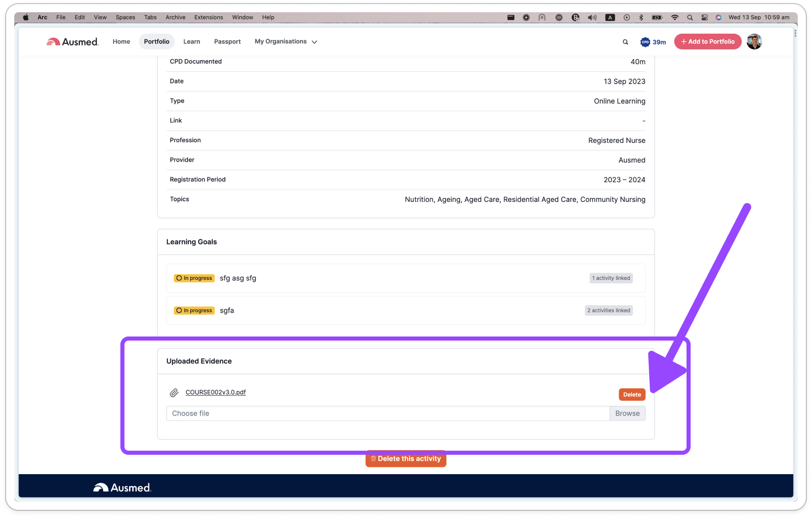The width and height of the screenshot is (812, 518).
Task: Click In progress badge for sfg asg sfg
Action: [194, 278]
